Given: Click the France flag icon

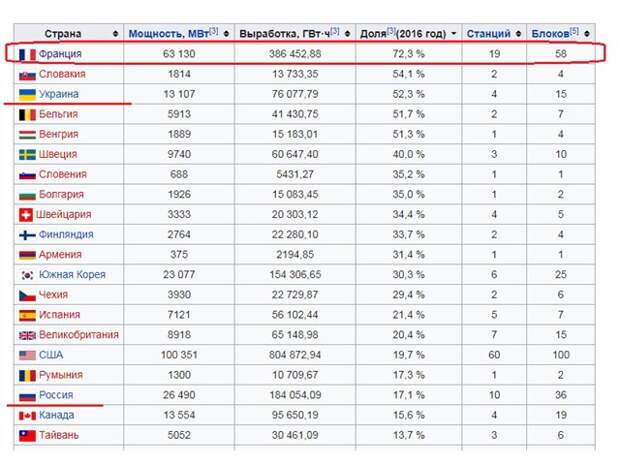Looking at the screenshot, I should (x=27, y=55).
